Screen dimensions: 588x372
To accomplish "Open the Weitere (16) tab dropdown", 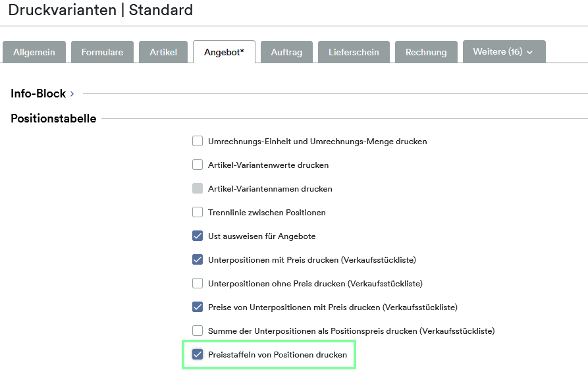I will [504, 52].
